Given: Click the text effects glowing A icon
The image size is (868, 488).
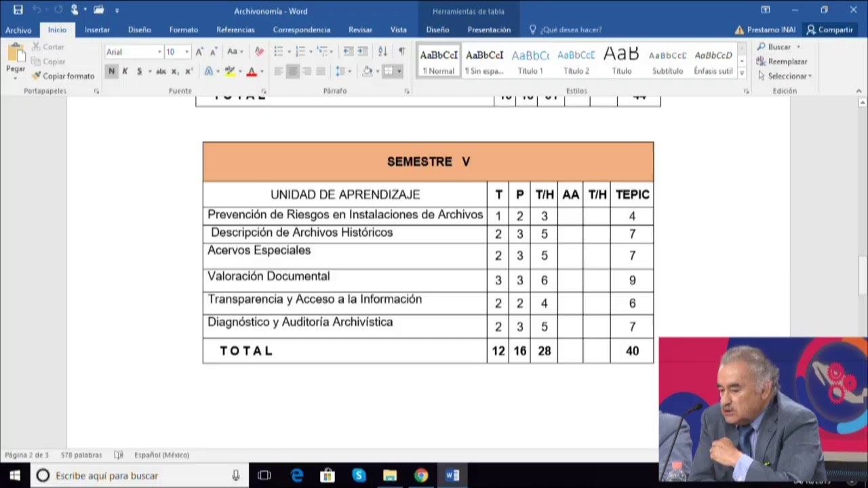Looking at the screenshot, I should point(208,71).
